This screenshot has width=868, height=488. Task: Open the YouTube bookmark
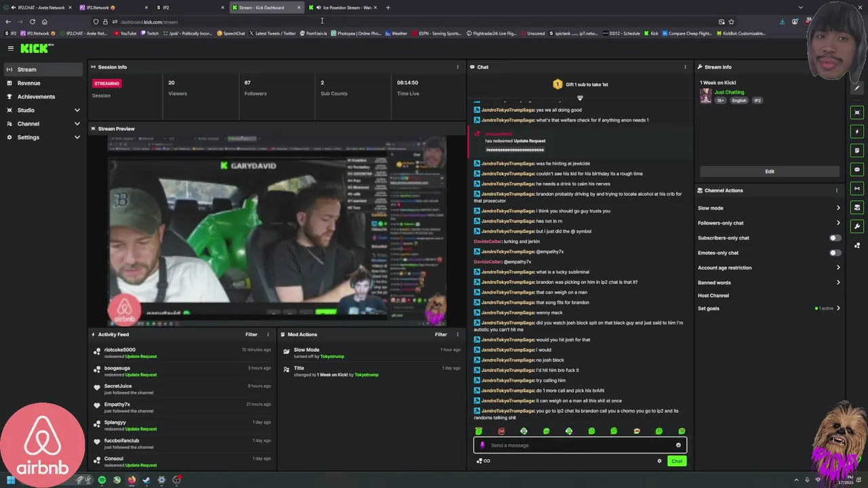point(125,33)
